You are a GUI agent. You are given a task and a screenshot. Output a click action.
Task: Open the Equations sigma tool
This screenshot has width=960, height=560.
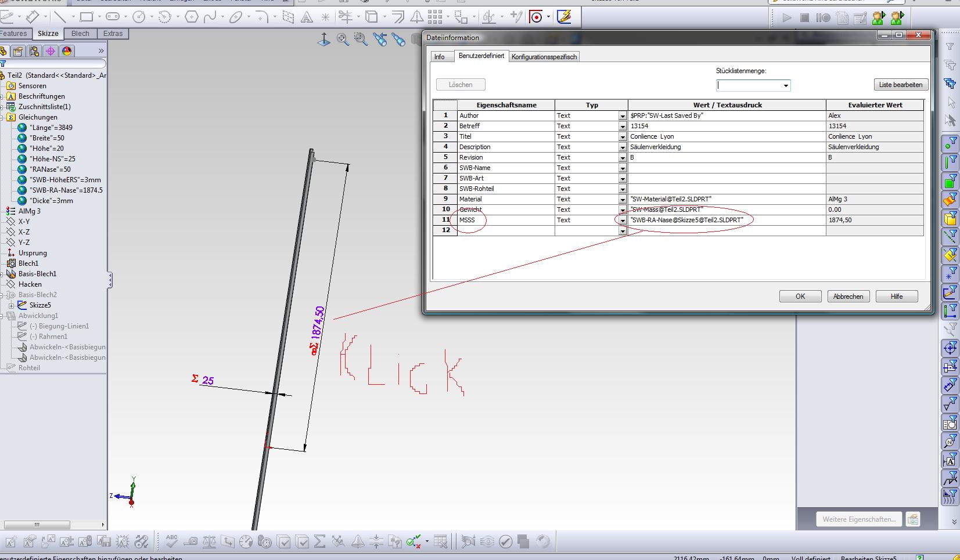click(x=319, y=541)
